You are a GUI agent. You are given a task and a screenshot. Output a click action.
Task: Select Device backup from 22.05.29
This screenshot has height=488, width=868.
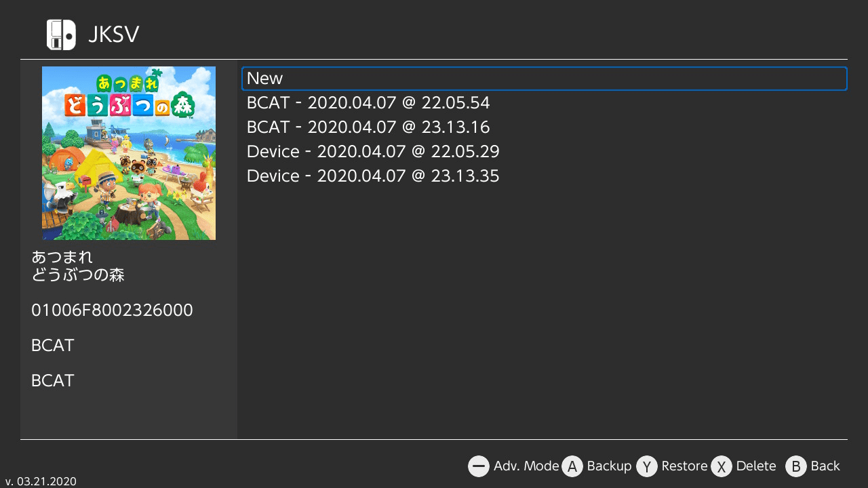(545, 152)
